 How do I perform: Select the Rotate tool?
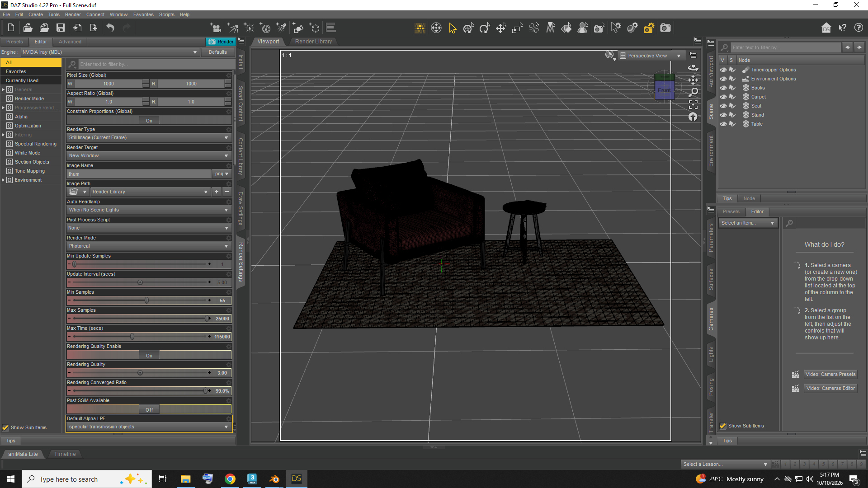tap(485, 28)
